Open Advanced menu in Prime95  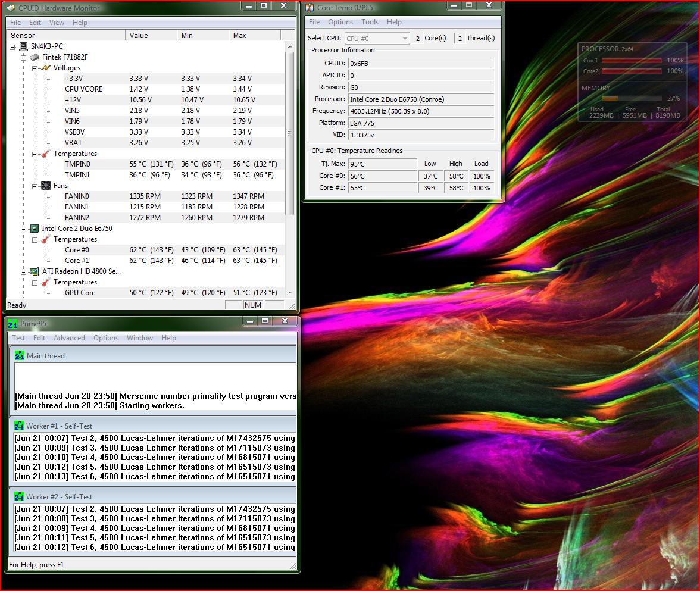pos(69,338)
